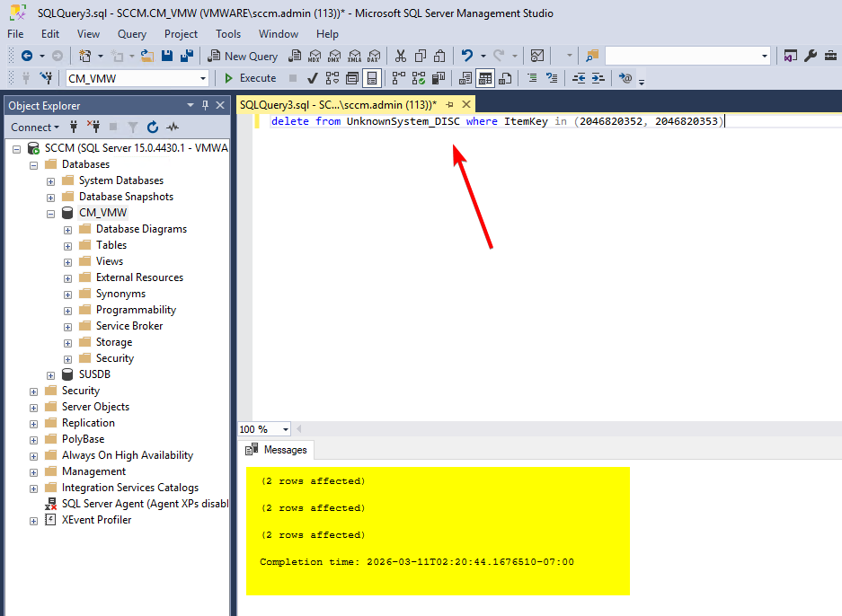Image resolution: width=842 pixels, height=616 pixels.
Task: Click the Execute query button
Action: click(251, 78)
